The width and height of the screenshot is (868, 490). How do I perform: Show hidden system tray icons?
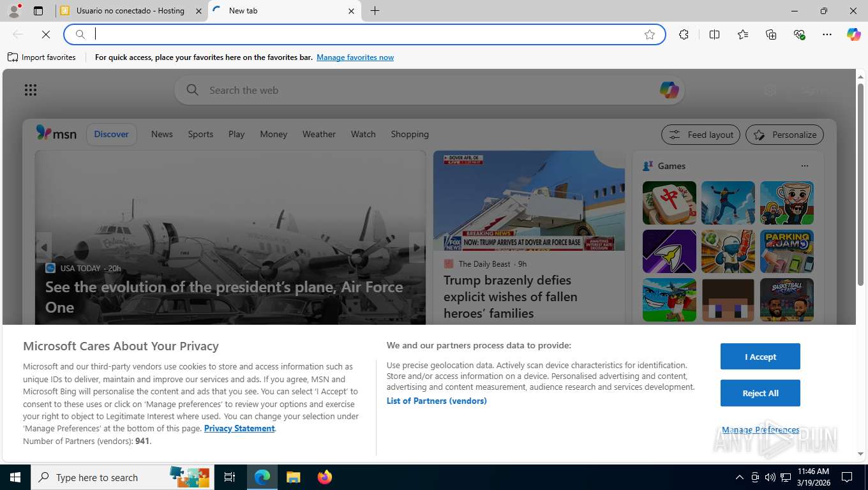click(x=739, y=477)
